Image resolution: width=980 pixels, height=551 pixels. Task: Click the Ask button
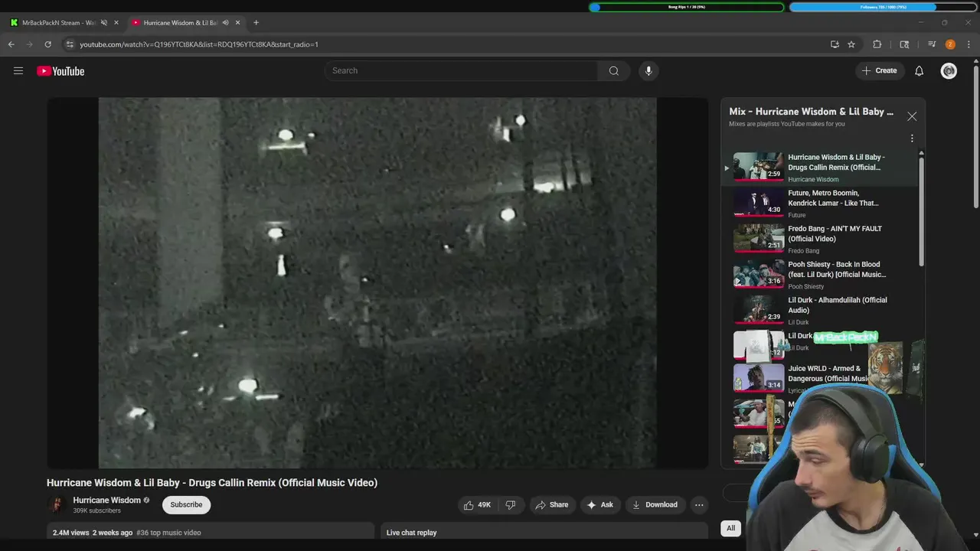tap(599, 505)
